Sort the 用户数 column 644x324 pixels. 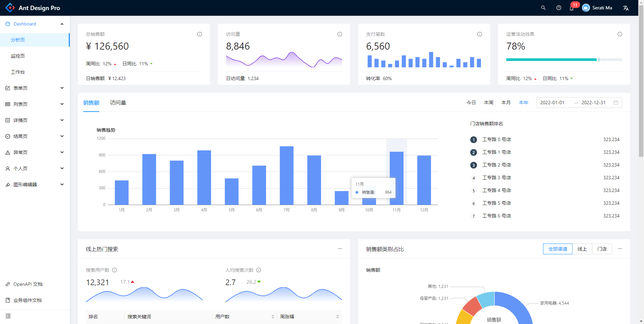point(273,317)
